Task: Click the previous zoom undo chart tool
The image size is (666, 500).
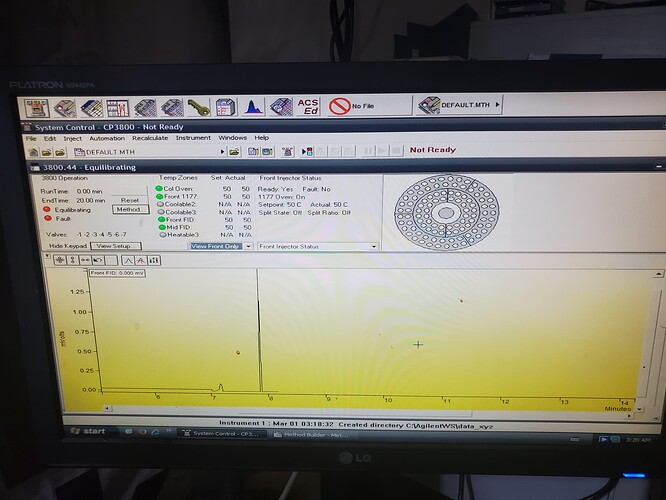Action: [x=98, y=260]
